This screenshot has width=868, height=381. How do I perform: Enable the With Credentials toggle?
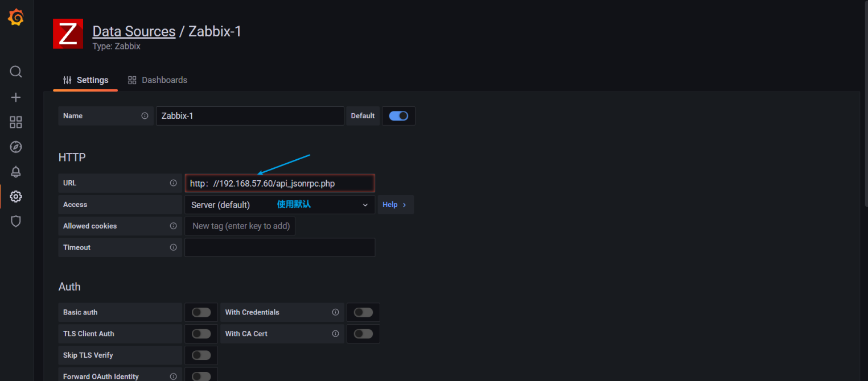(363, 312)
